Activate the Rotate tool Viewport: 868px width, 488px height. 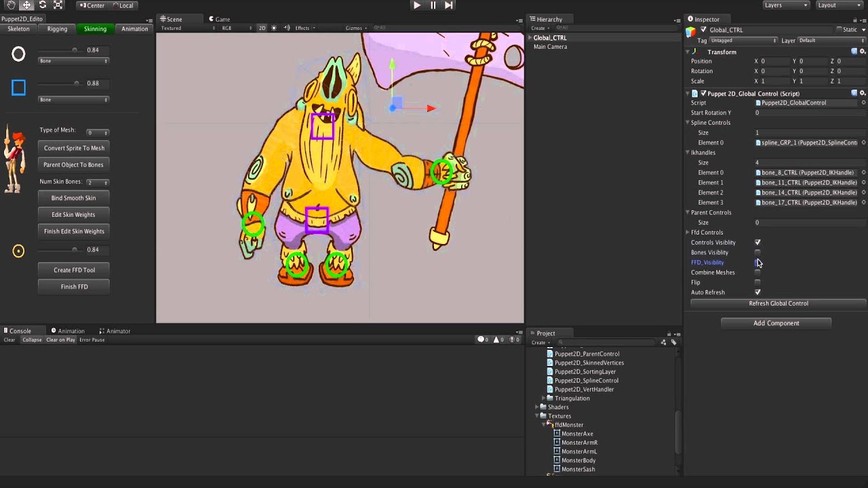(41, 5)
